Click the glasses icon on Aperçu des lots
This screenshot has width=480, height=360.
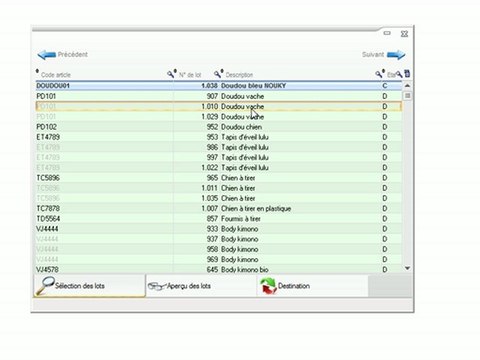pos(156,286)
